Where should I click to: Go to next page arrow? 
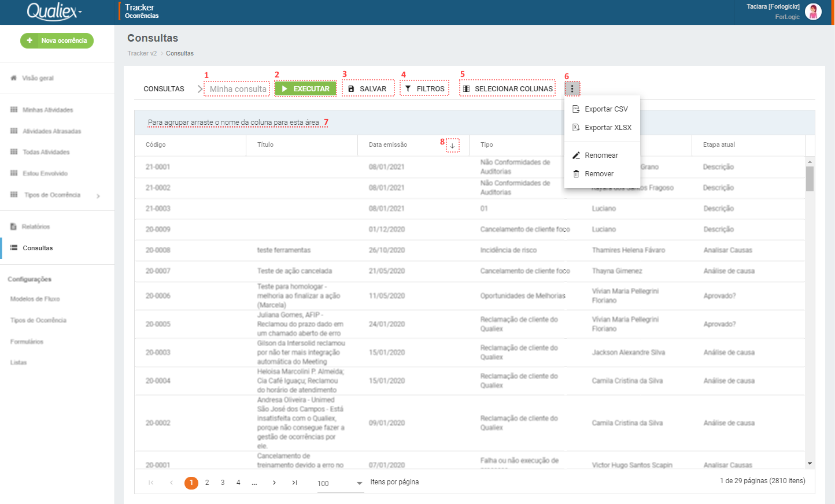tap(274, 483)
